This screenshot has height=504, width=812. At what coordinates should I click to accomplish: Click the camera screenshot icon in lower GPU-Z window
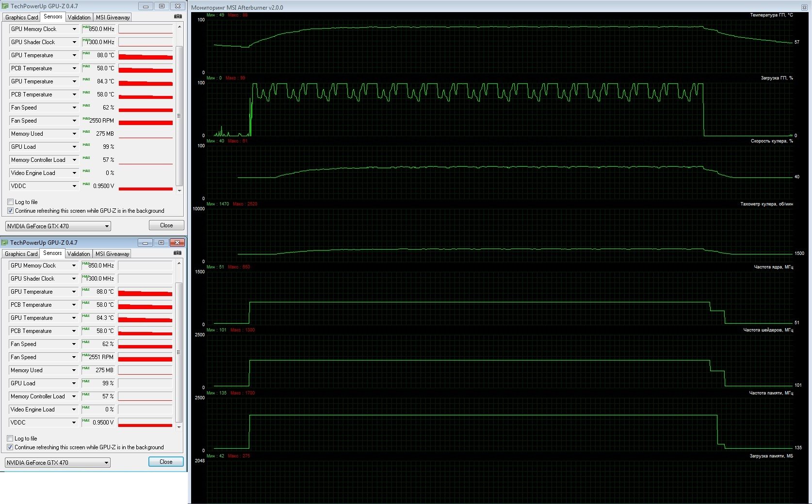pos(178,253)
